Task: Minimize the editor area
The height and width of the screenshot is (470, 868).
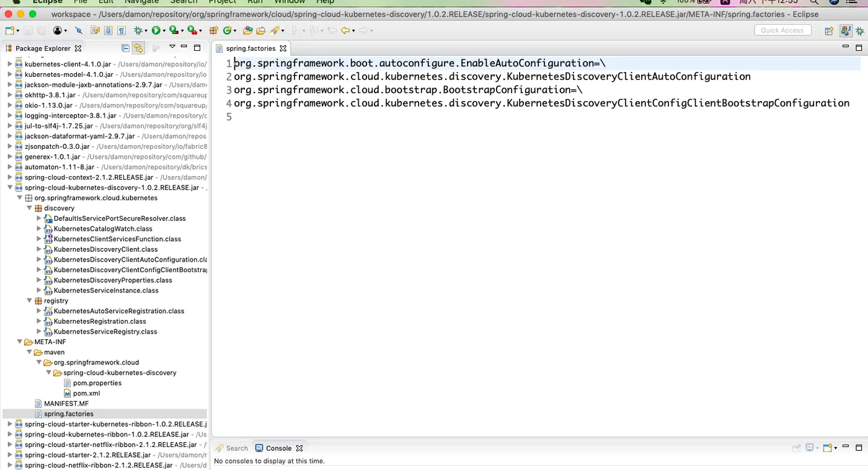Action: pos(845,47)
